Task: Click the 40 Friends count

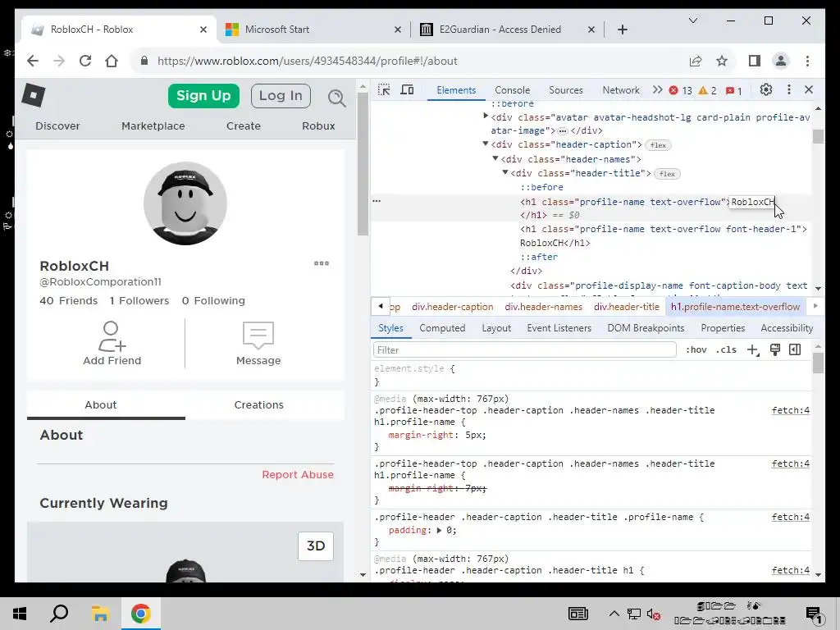Action: click(x=69, y=300)
